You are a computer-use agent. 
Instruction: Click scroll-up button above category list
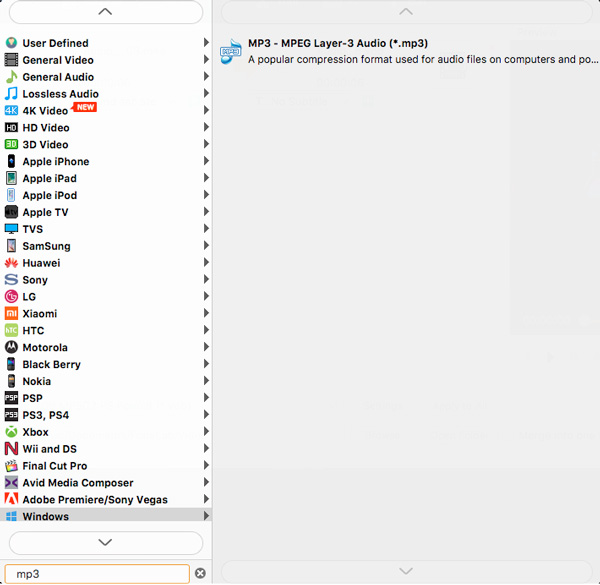click(x=106, y=12)
